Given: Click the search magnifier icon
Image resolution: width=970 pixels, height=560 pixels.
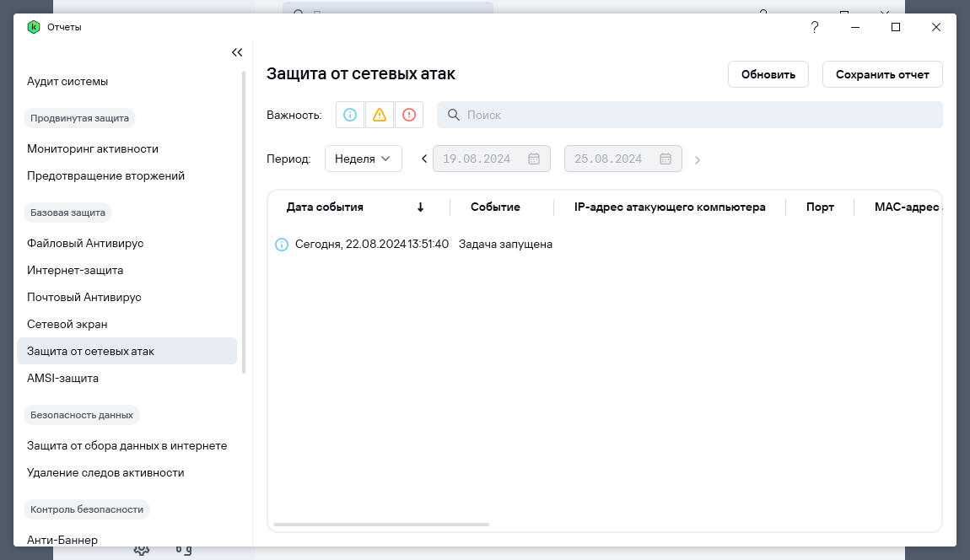Looking at the screenshot, I should click(453, 115).
